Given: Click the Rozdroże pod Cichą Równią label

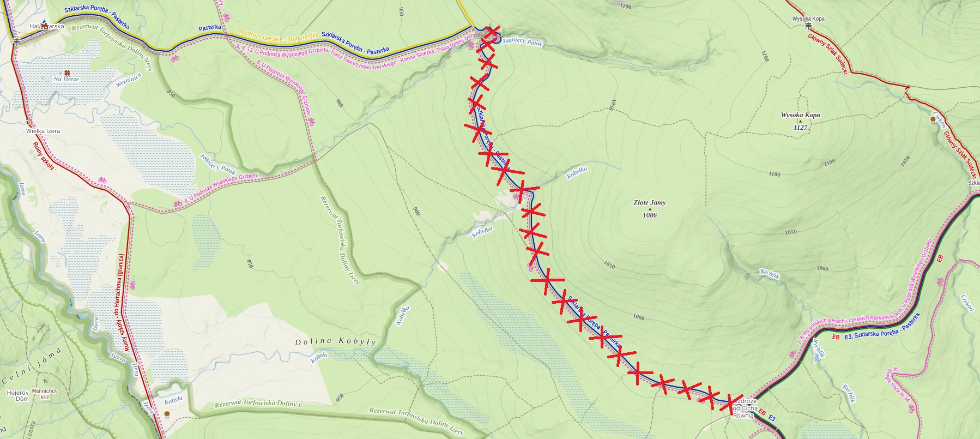Looking at the screenshot, I should click(x=743, y=408).
